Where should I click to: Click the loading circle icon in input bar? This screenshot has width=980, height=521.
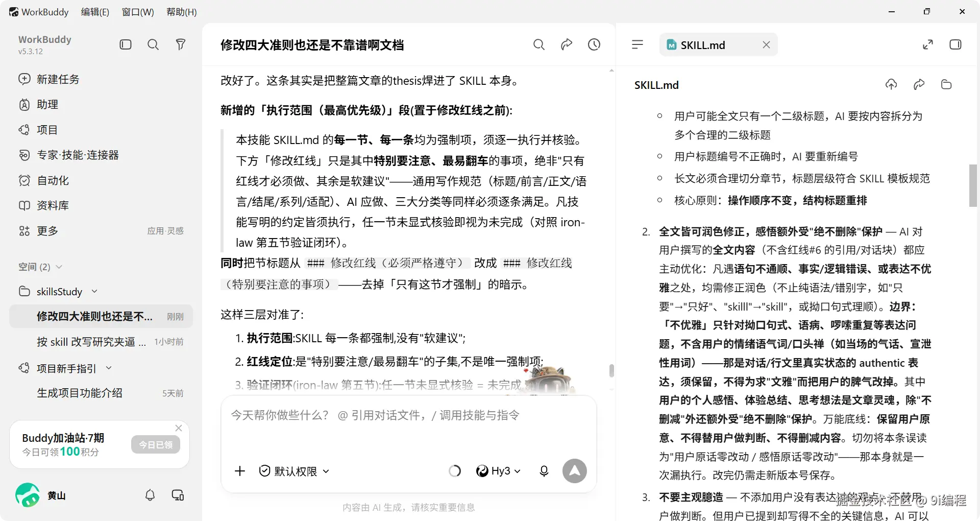455,471
